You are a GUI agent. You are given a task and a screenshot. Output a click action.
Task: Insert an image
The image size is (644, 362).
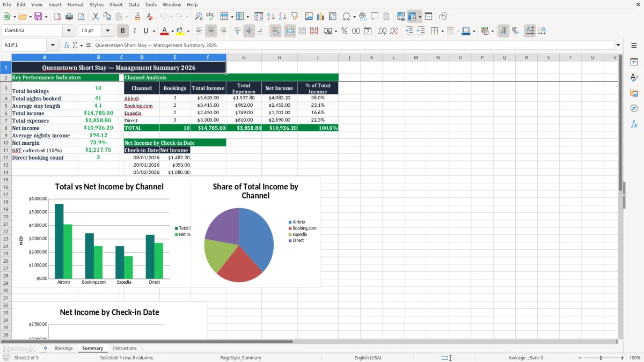[x=309, y=17]
